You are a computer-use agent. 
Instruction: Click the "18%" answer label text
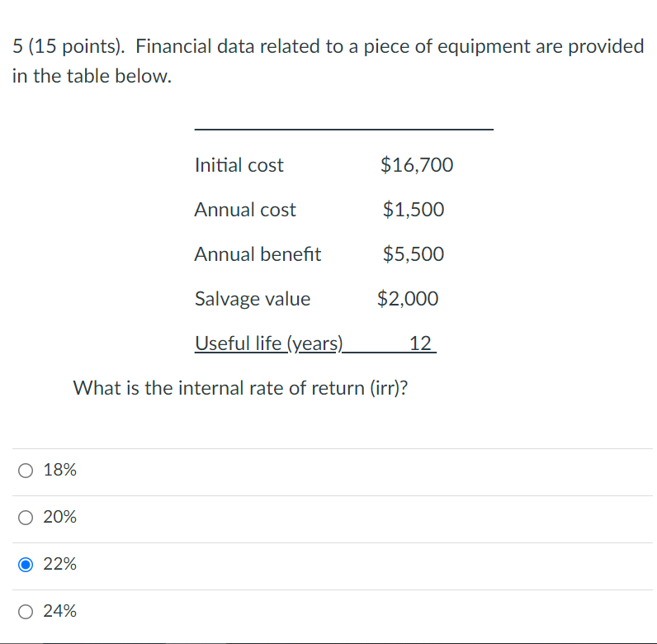point(59,471)
